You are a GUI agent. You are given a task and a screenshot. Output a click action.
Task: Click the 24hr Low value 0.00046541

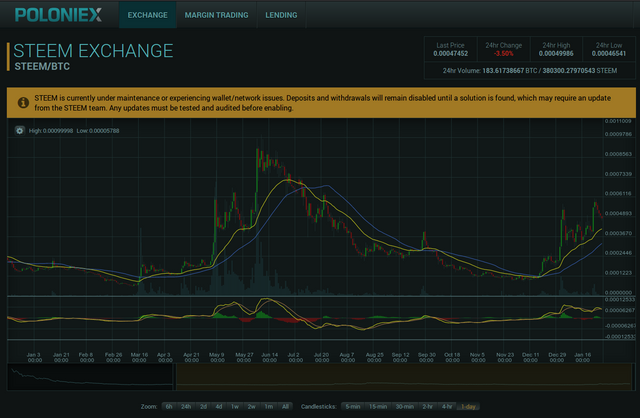click(609, 53)
